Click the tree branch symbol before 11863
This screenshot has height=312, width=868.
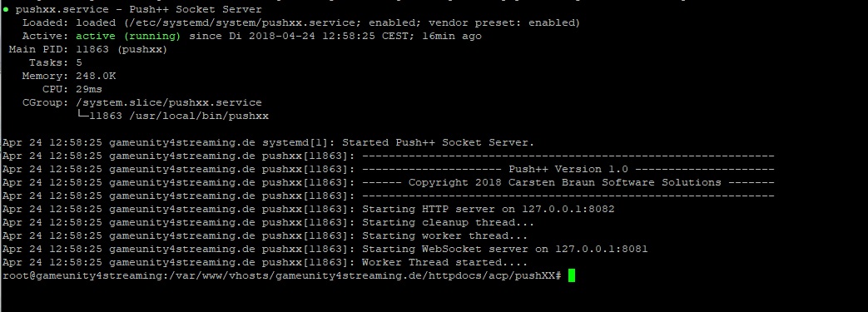[x=82, y=116]
